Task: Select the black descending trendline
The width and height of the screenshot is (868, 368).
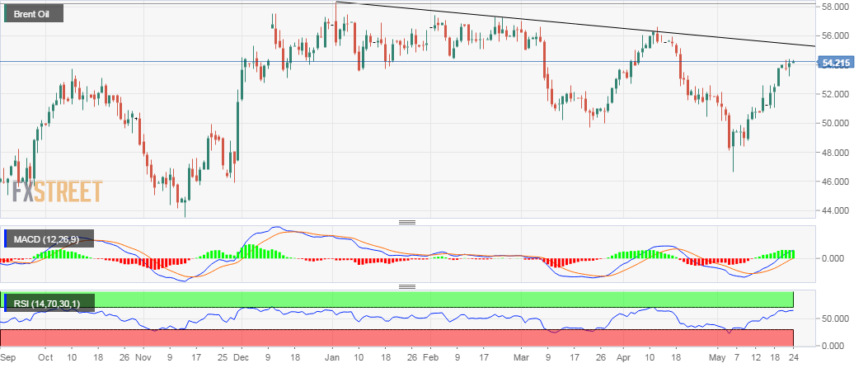Action: point(575,24)
